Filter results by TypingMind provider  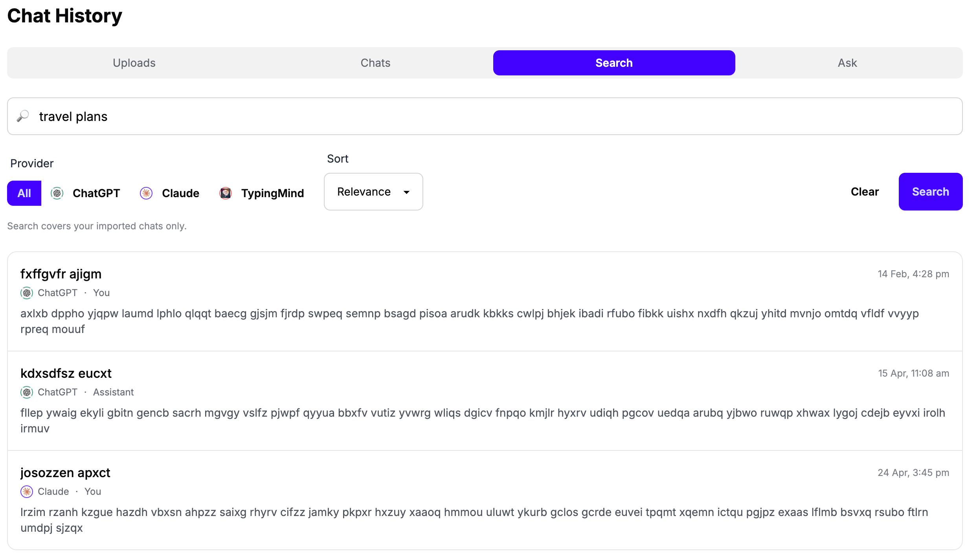pos(272,193)
